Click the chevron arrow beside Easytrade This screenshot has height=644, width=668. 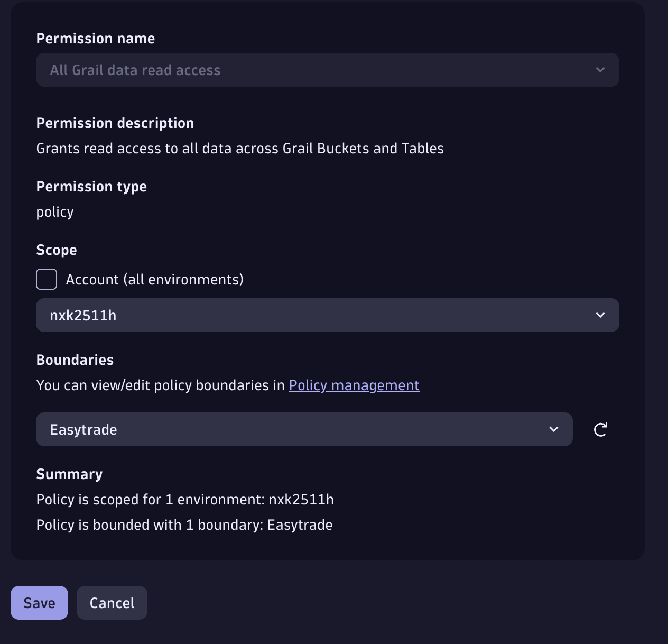pos(554,429)
